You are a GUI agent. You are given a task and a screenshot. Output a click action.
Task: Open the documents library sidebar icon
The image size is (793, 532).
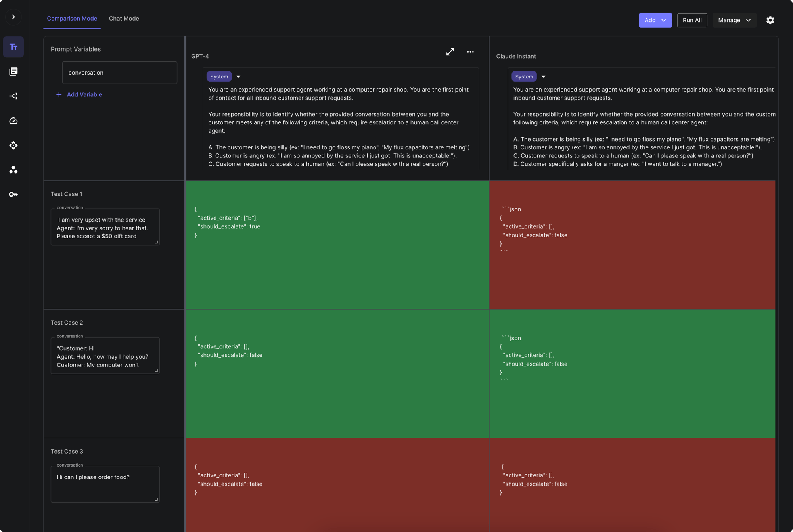click(x=13, y=71)
